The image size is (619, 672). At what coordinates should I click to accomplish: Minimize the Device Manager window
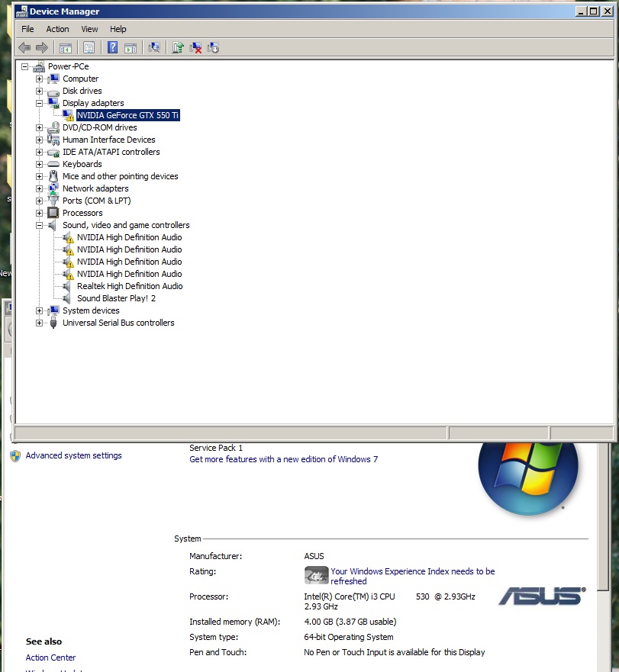click(x=581, y=11)
